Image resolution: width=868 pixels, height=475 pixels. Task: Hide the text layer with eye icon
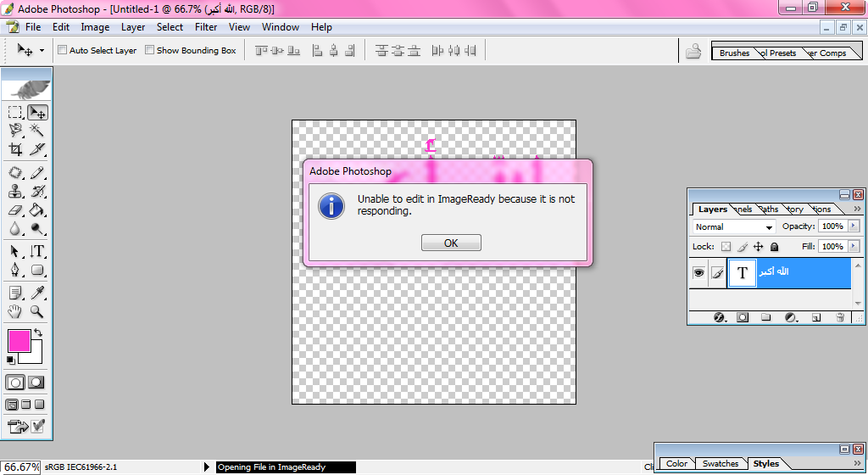(x=698, y=273)
